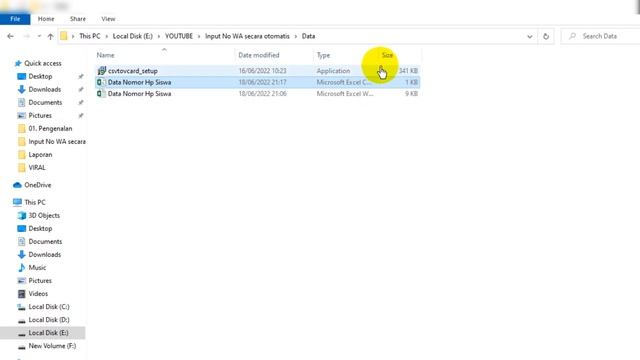The image size is (640, 360).
Task: Open 3D Objects under This PC
Action: click(x=44, y=215)
